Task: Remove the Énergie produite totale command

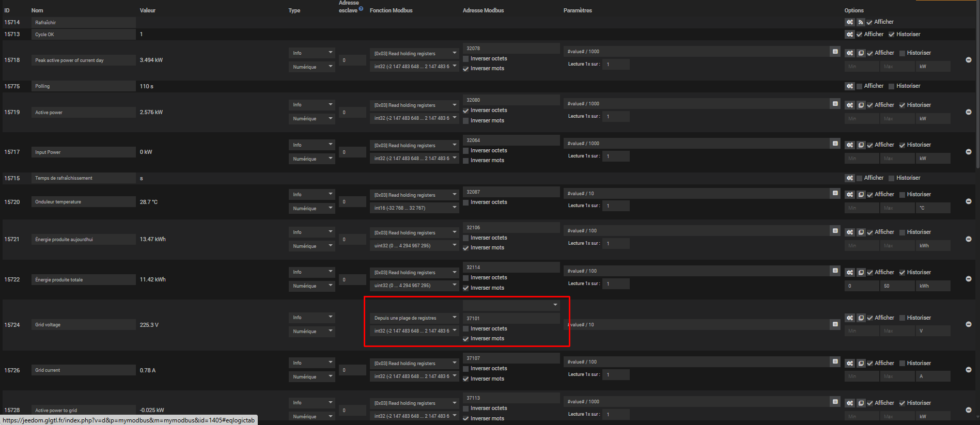Action: (969, 279)
